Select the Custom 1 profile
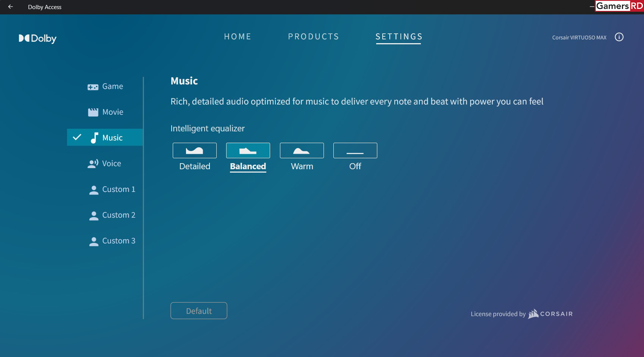 [105, 189]
